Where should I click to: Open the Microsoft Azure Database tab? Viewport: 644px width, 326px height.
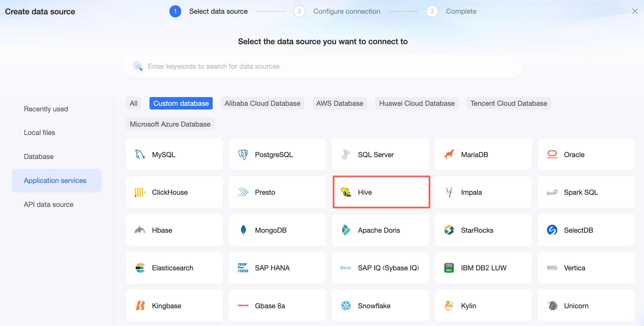click(x=170, y=124)
